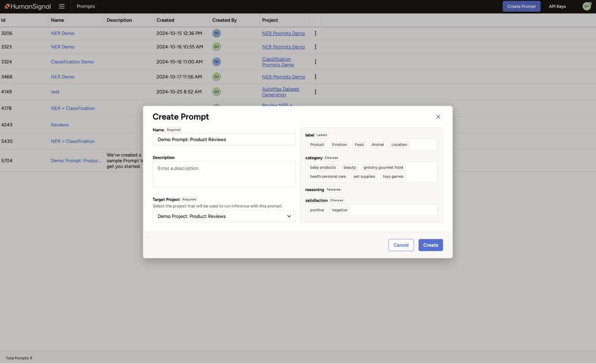
Task: Click the SH creator avatar for prompt 3323
Action: 216,47
